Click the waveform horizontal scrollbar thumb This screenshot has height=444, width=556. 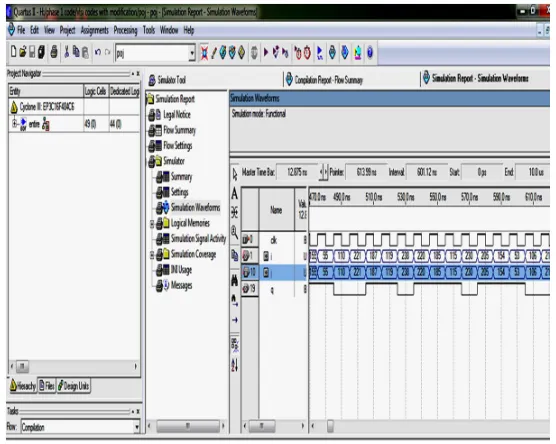coord(330,426)
